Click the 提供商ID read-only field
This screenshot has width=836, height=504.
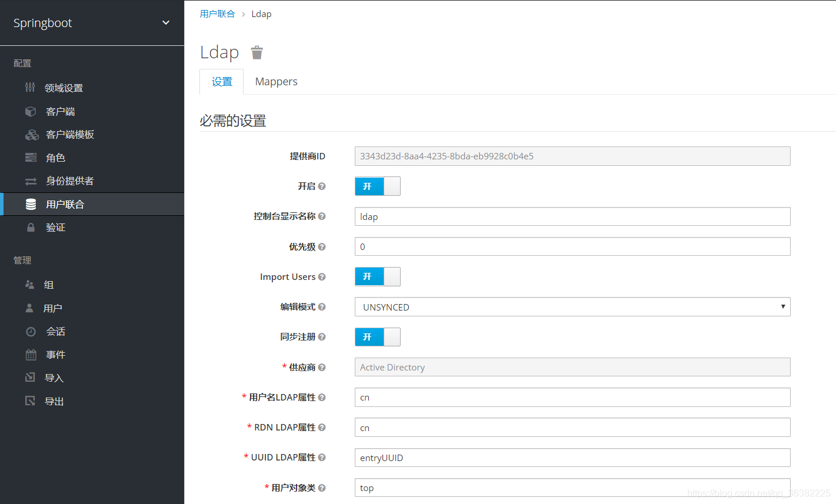point(572,156)
